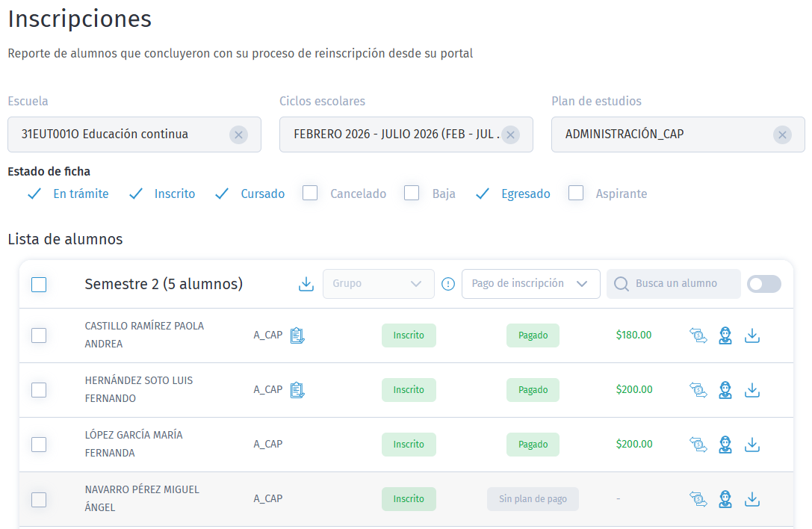The height and width of the screenshot is (529, 812).
Task: Uncheck the En trámite status filter
Action: (34, 194)
